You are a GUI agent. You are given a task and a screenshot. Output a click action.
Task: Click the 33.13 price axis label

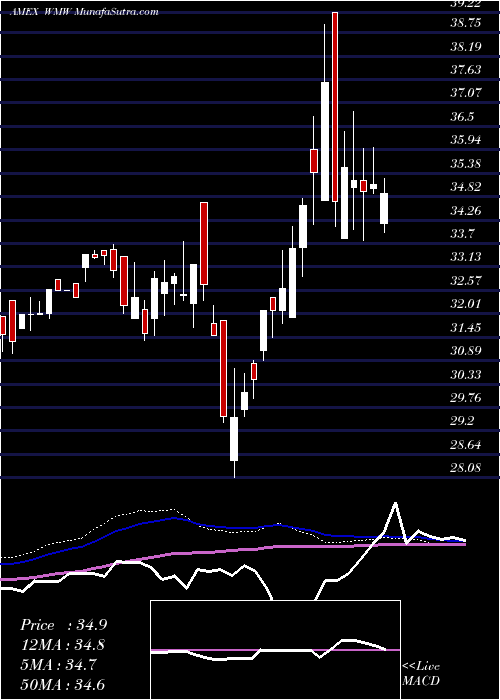tap(466, 257)
